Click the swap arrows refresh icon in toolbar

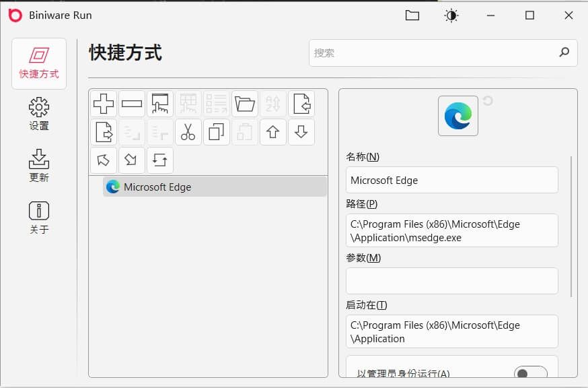[160, 160]
